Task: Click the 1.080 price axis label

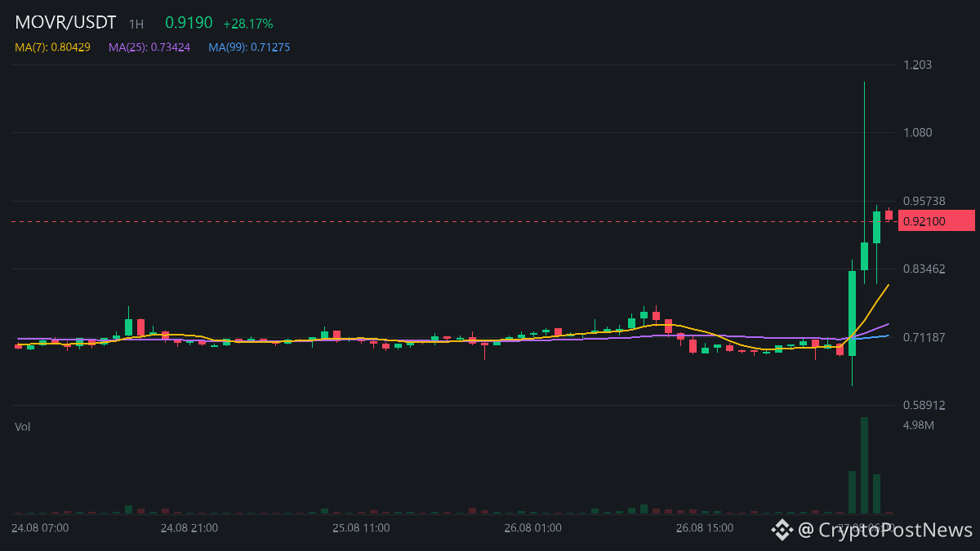Action: click(x=918, y=132)
